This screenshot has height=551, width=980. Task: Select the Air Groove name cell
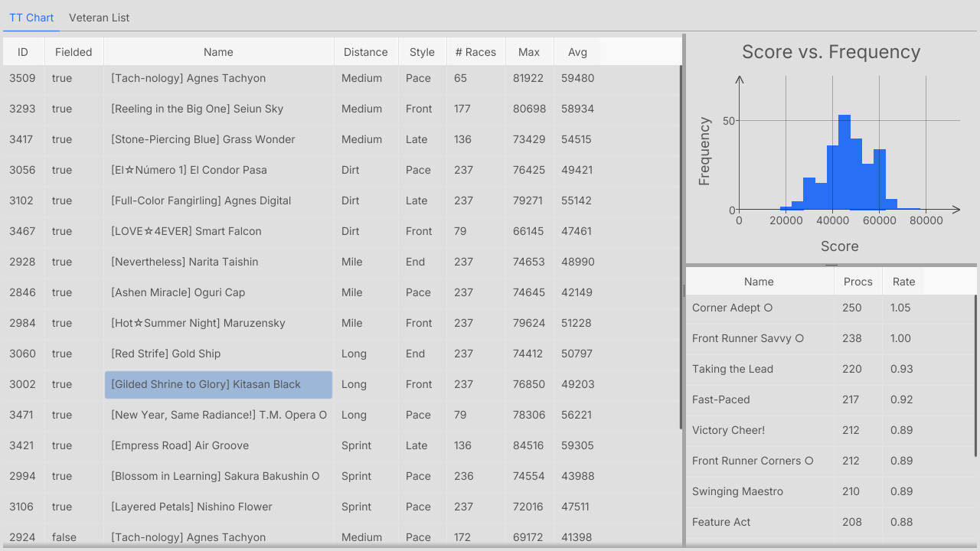(219, 445)
